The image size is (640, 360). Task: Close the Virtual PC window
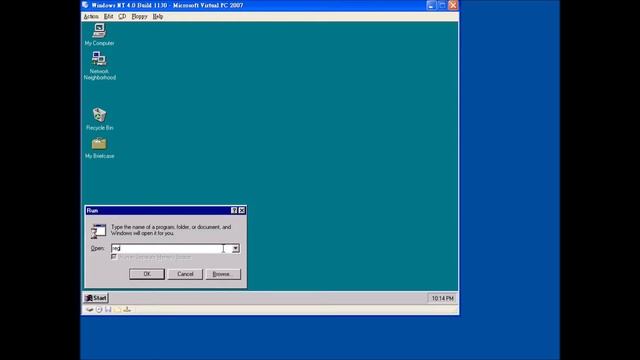[x=453, y=5]
